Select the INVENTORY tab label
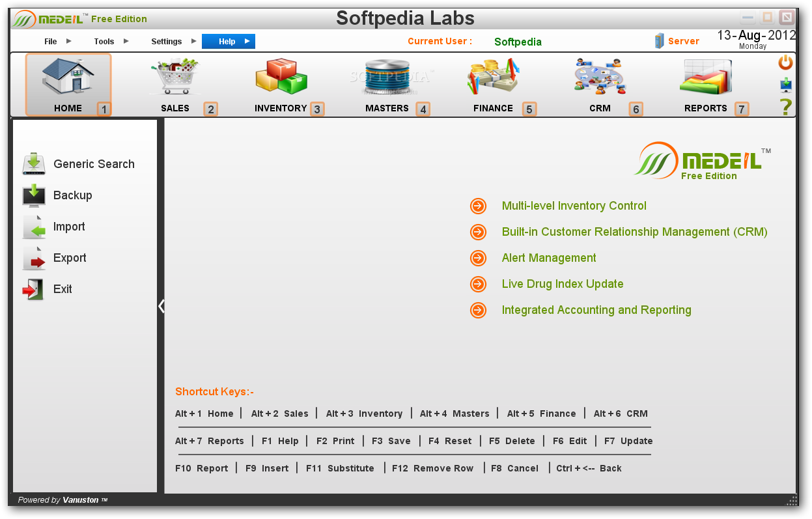 coord(281,108)
